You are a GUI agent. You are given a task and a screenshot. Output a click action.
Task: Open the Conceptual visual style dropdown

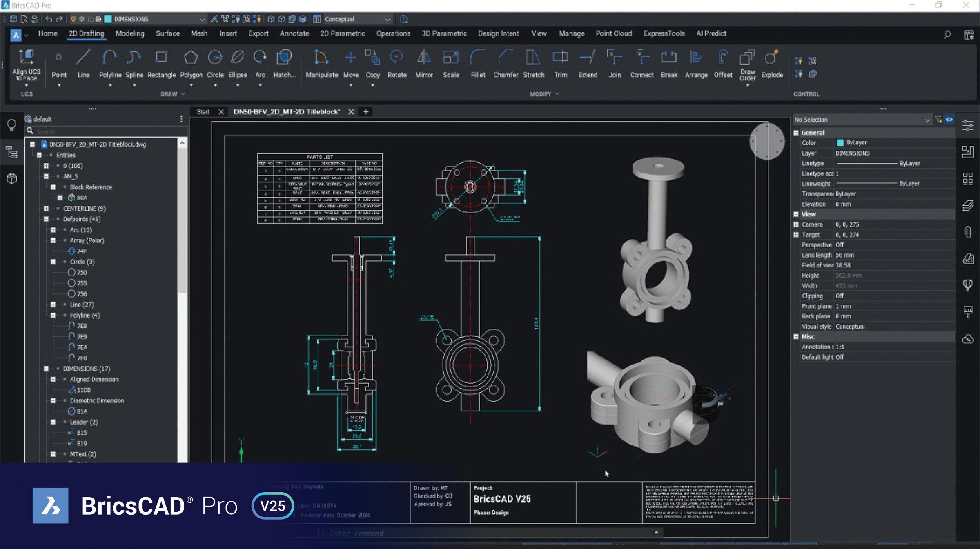click(x=387, y=19)
